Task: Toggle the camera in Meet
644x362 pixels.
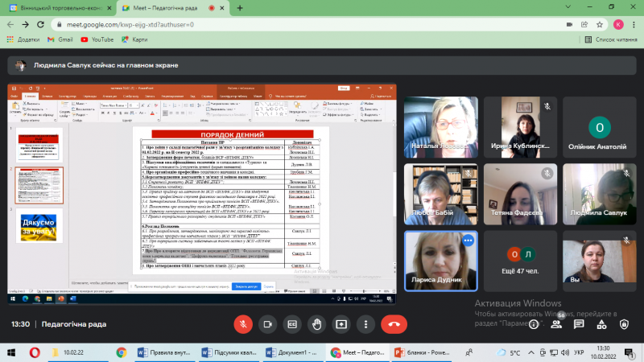Action: (x=268, y=324)
